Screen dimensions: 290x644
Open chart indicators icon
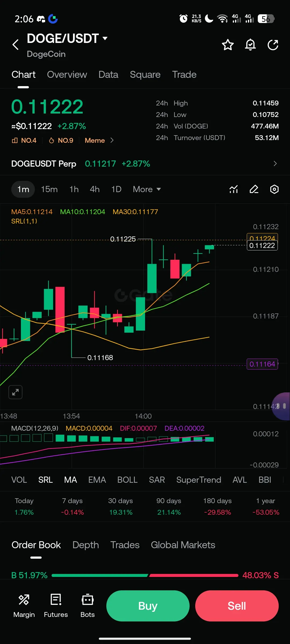(x=234, y=189)
